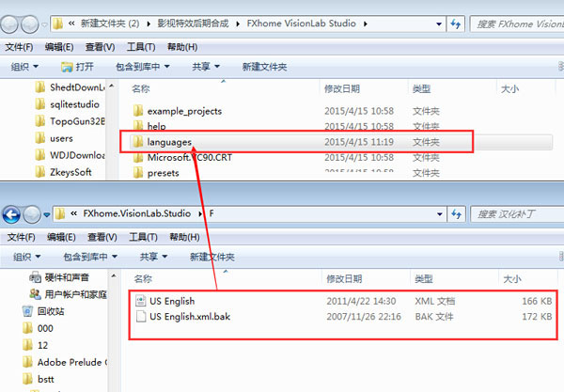Open 12 folder in lower sidebar
Image resolution: width=564 pixels, height=392 pixels.
pos(36,345)
